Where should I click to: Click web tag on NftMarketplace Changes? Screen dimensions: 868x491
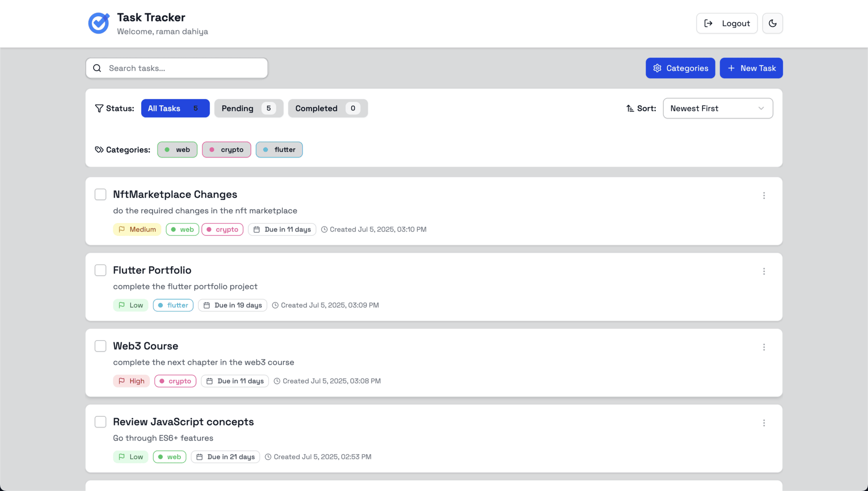click(182, 229)
